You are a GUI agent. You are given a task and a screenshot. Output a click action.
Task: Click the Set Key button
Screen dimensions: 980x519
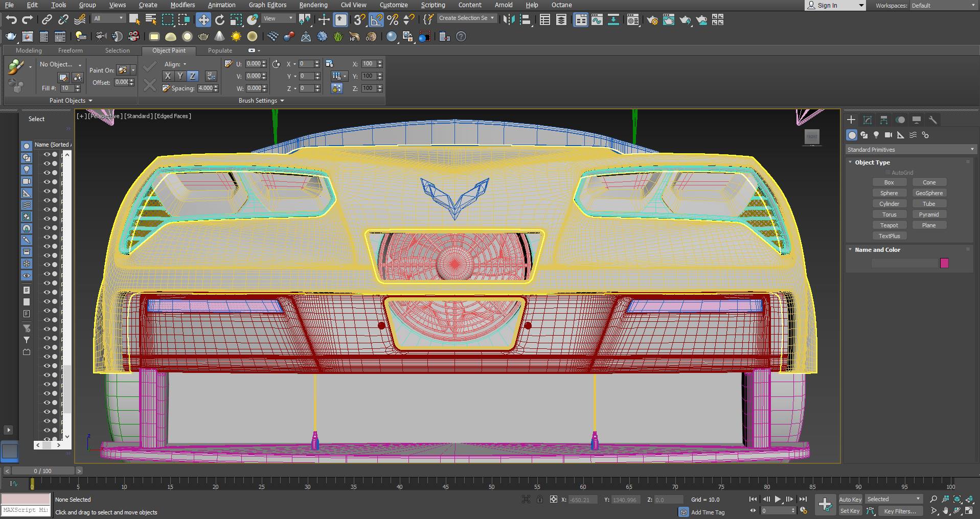pos(851,511)
